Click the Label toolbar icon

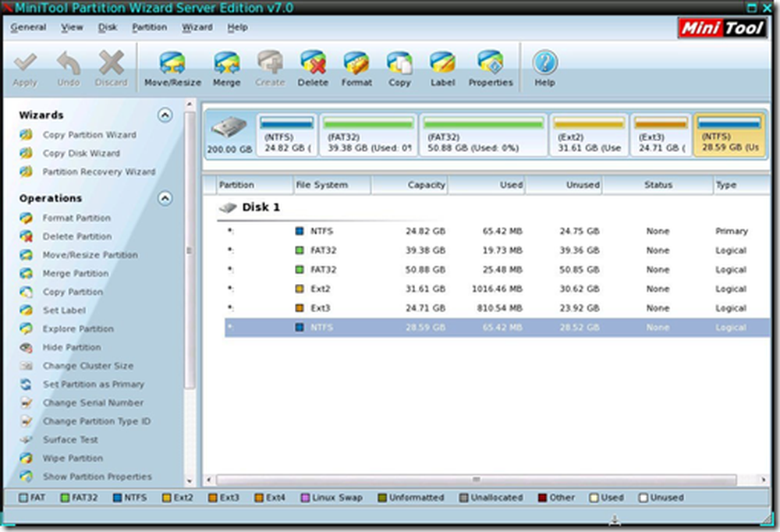coord(443,62)
